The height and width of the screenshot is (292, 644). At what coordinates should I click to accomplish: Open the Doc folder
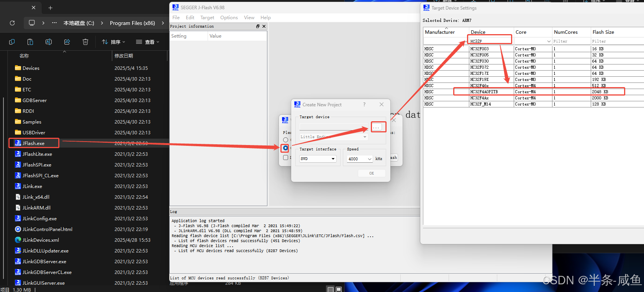(23, 79)
